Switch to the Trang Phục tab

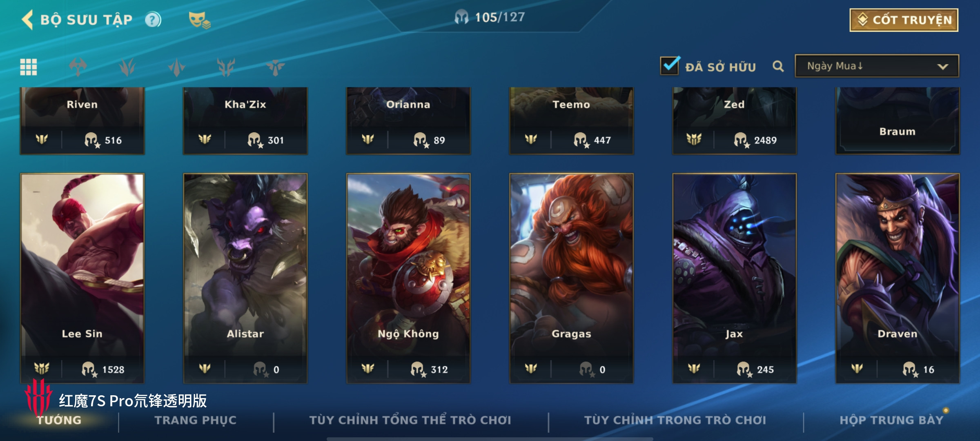point(196,420)
